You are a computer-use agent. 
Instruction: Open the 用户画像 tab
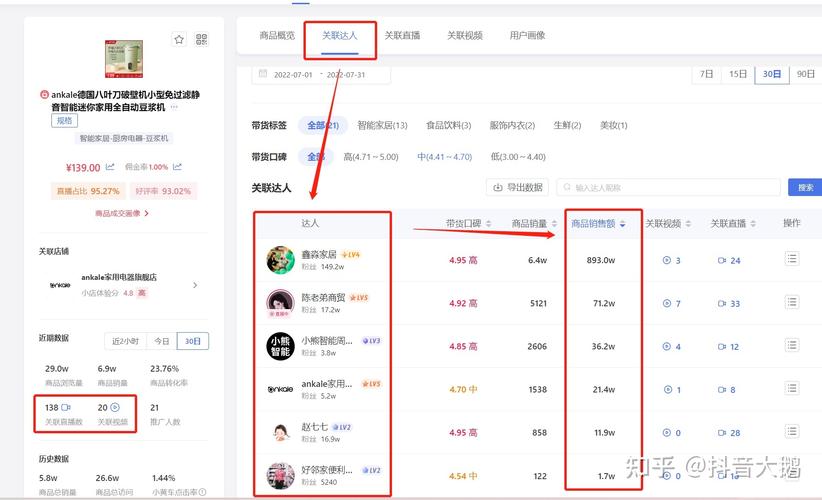tap(527, 36)
